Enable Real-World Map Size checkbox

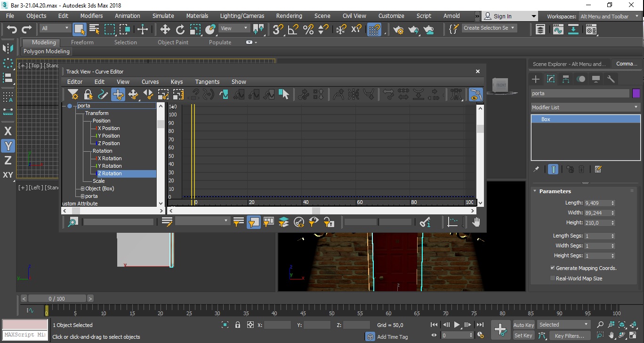553,278
